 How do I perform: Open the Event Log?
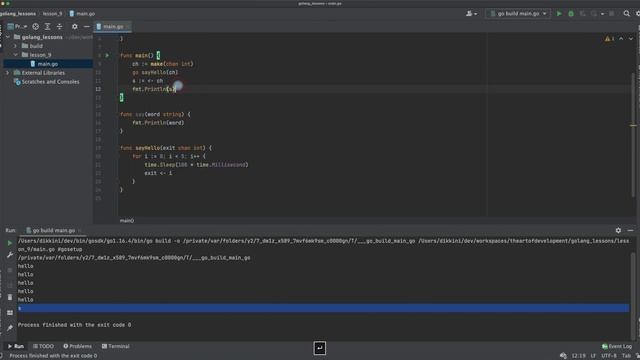click(617, 346)
